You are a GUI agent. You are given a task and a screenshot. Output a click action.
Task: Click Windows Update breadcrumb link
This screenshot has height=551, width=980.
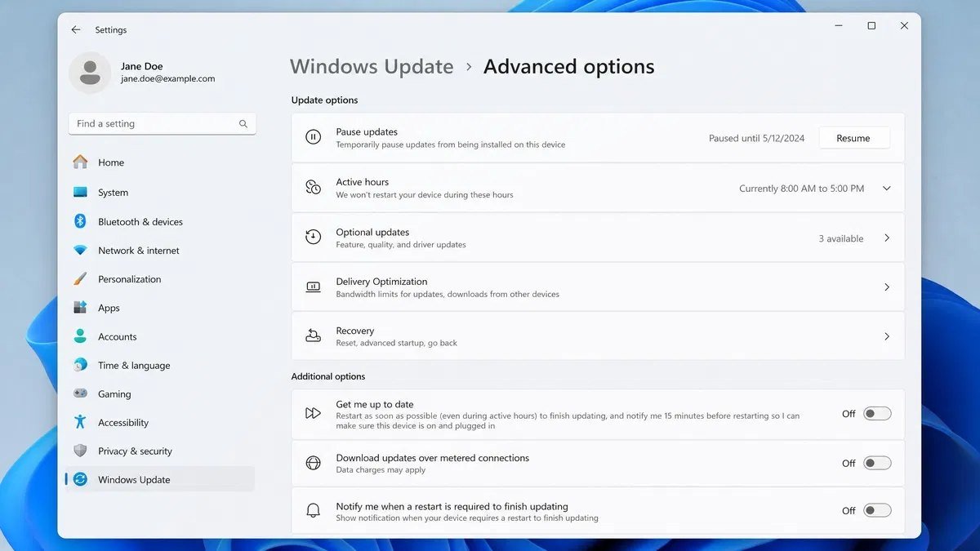click(x=372, y=66)
